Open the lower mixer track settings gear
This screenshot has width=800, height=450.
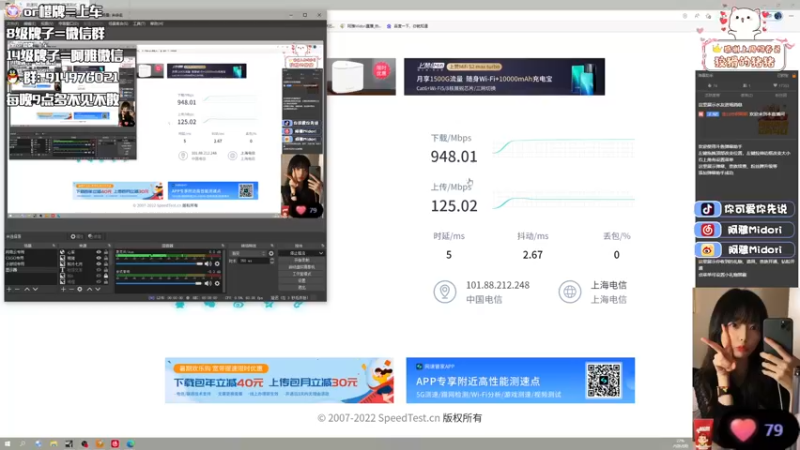217,284
